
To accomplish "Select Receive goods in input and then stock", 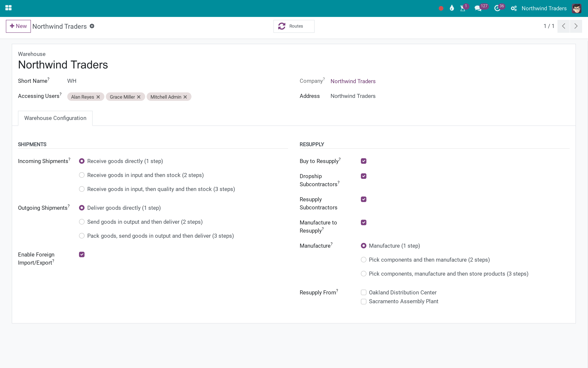I will (x=82, y=175).
